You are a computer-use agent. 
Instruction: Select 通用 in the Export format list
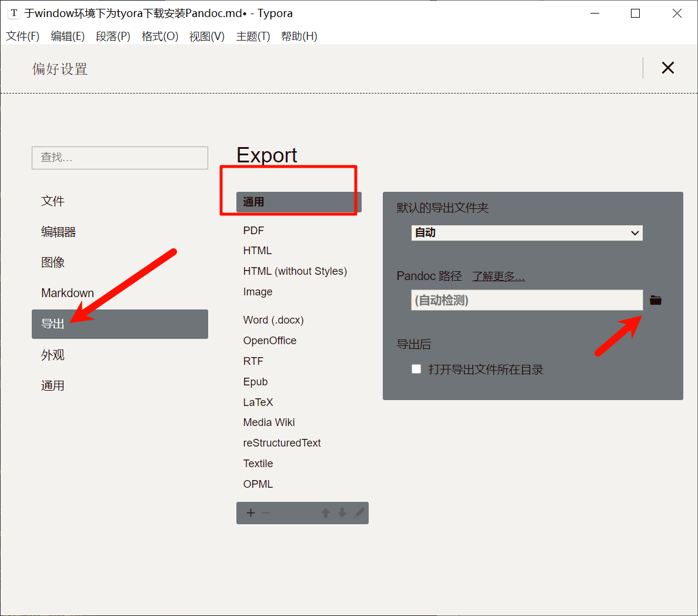[x=299, y=202]
